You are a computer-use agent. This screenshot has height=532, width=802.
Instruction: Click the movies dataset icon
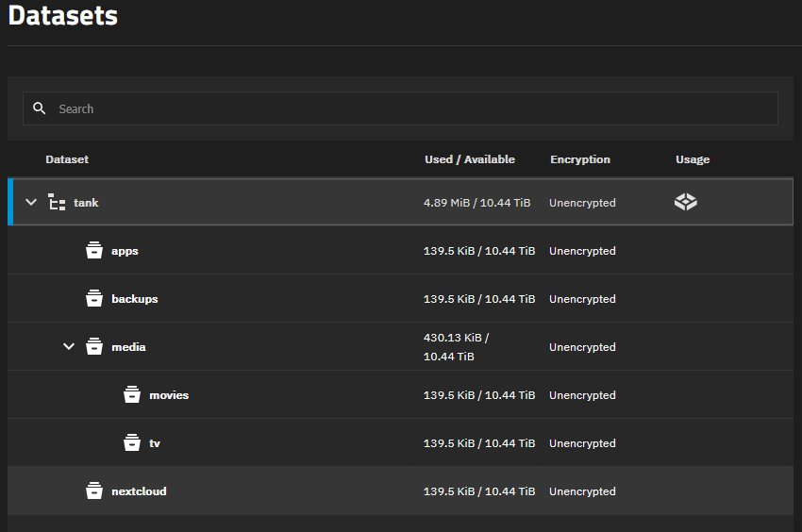(132, 395)
